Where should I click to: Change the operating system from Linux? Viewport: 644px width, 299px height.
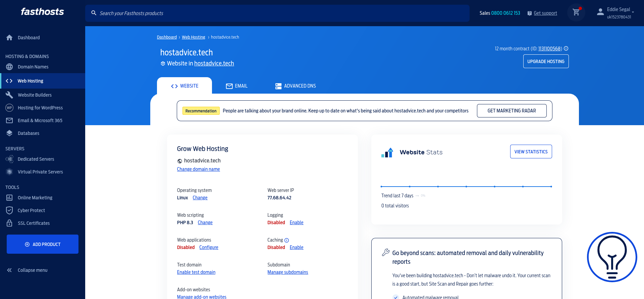[200, 198]
